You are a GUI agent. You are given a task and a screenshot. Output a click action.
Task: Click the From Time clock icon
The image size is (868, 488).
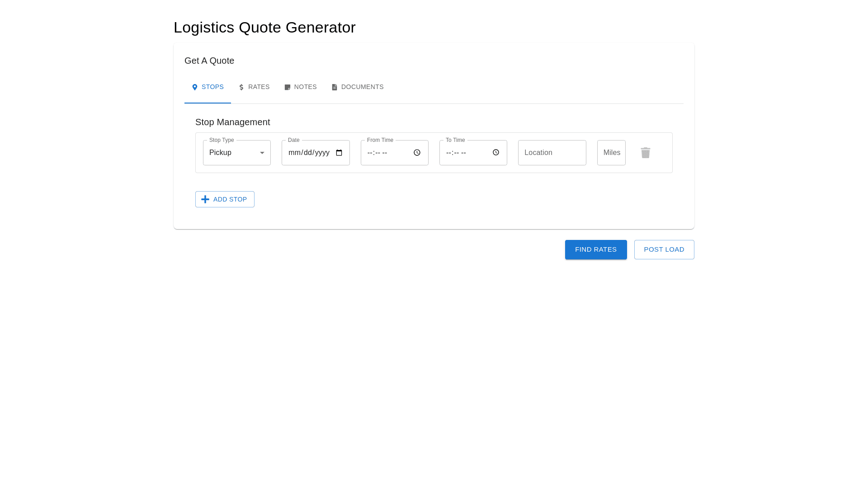[417, 153]
